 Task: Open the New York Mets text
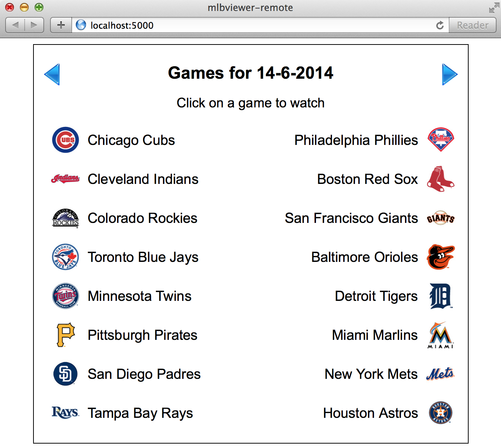pyautogui.click(x=371, y=374)
